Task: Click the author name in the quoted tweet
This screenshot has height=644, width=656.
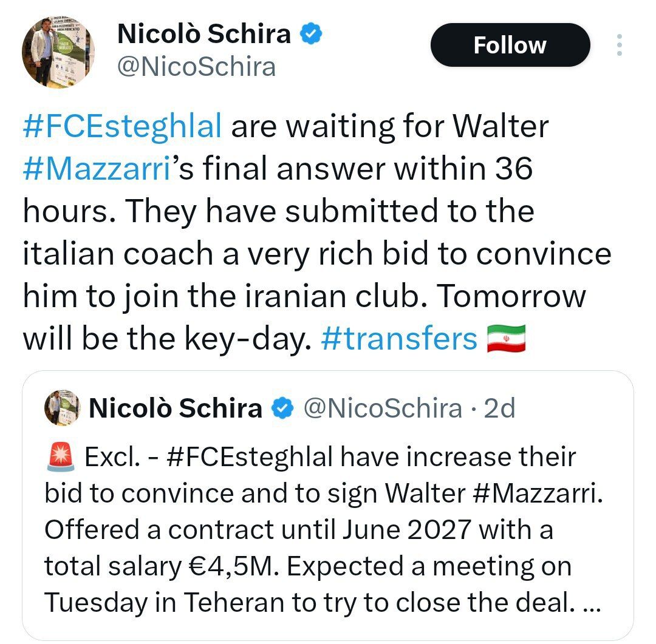Action: (x=175, y=408)
